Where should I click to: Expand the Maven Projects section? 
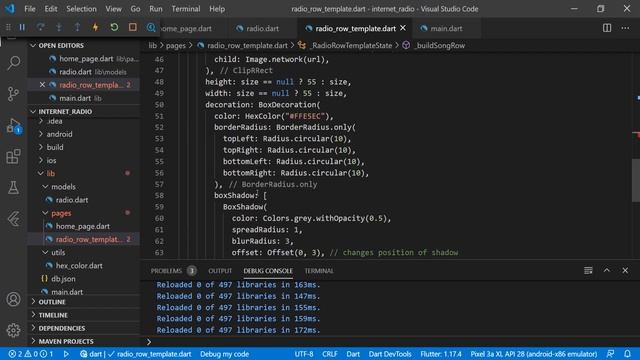66,341
